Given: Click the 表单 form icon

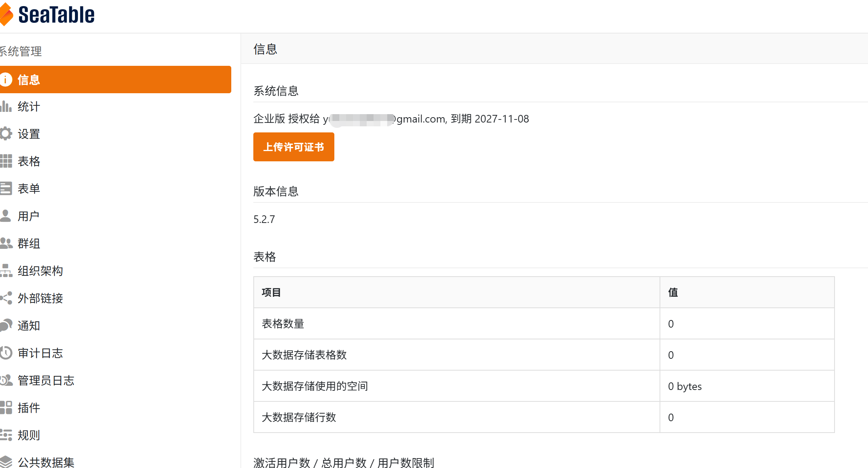Looking at the screenshot, I should [6, 189].
